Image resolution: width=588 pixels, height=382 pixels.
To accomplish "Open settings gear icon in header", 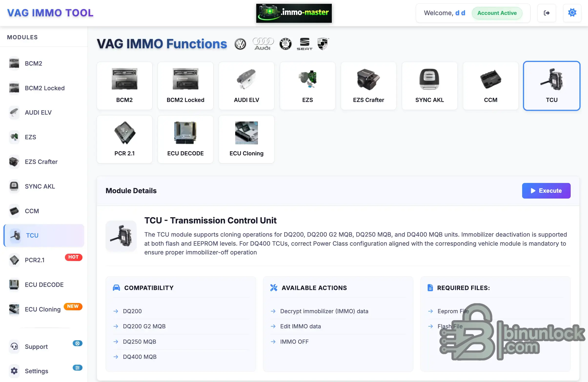I will click(x=572, y=13).
